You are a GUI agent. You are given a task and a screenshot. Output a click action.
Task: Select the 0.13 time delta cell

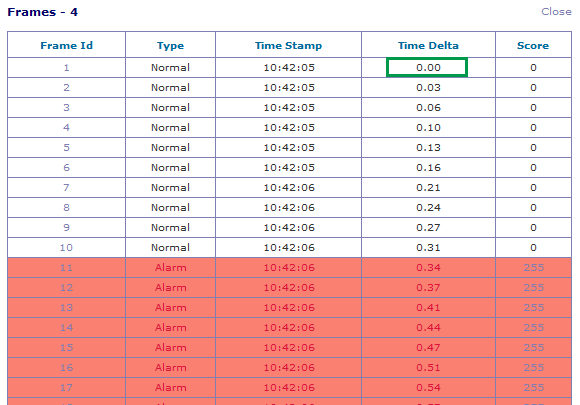click(428, 148)
